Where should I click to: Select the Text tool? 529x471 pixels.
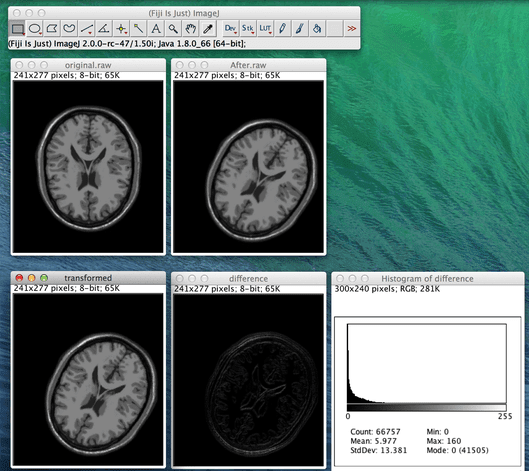coord(156,29)
